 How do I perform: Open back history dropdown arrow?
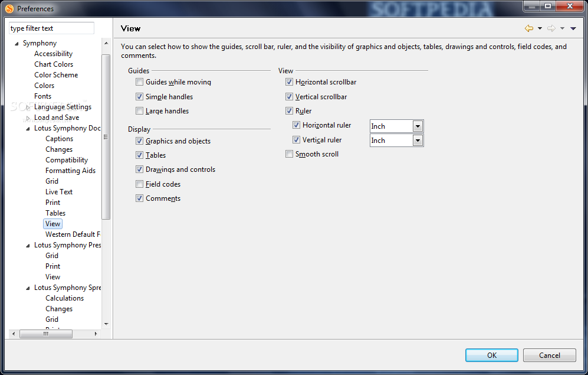tap(540, 28)
